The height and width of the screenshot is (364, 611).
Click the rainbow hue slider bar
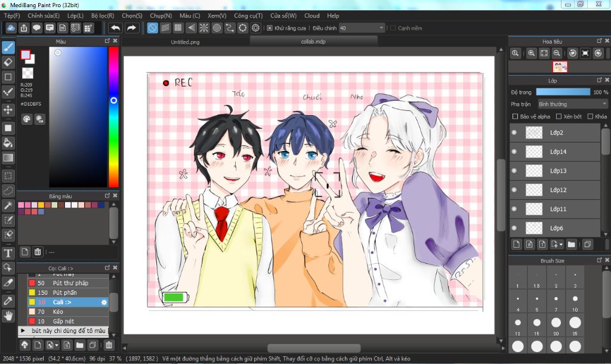(114, 117)
